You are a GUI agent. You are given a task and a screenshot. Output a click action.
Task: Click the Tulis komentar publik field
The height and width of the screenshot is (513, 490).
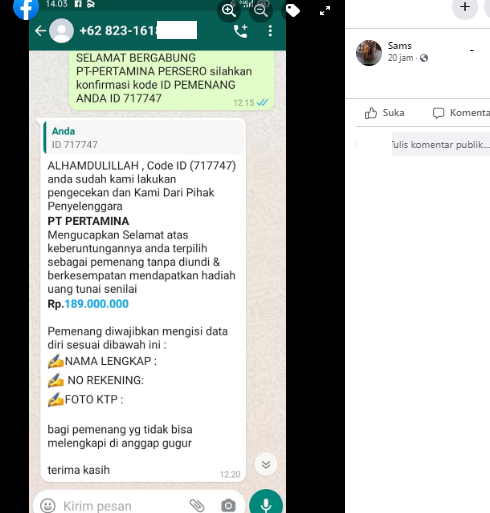tap(441, 144)
